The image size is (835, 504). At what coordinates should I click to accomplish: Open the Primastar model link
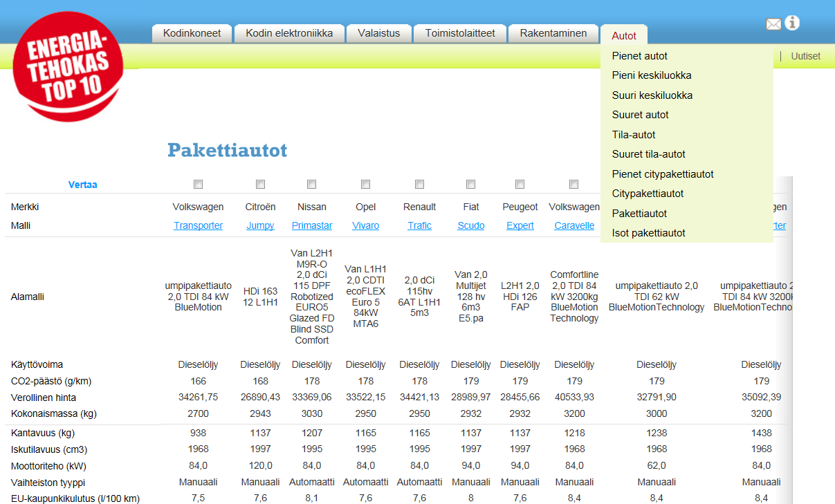click(312, 225)
